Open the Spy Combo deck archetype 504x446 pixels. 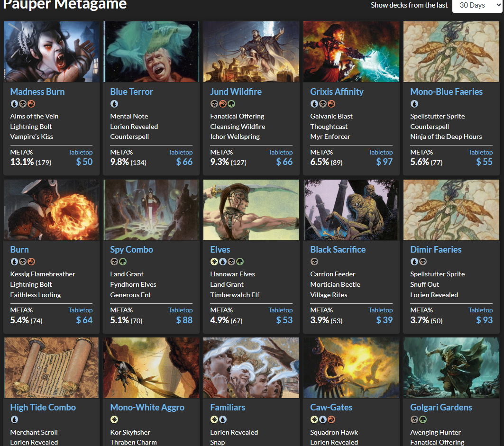point(131,249)
